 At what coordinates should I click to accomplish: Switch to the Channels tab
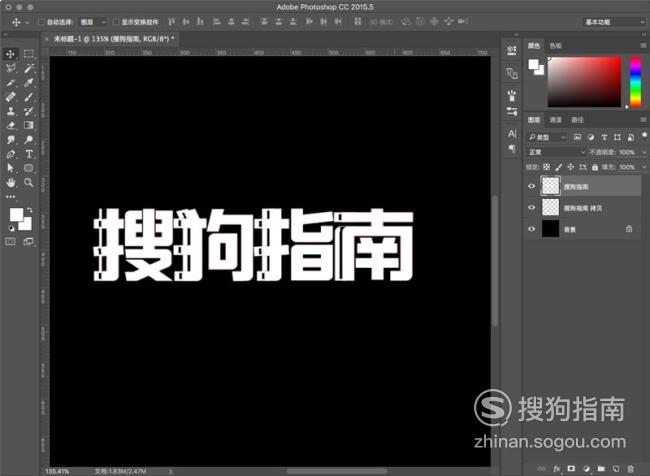click(555, 120)
